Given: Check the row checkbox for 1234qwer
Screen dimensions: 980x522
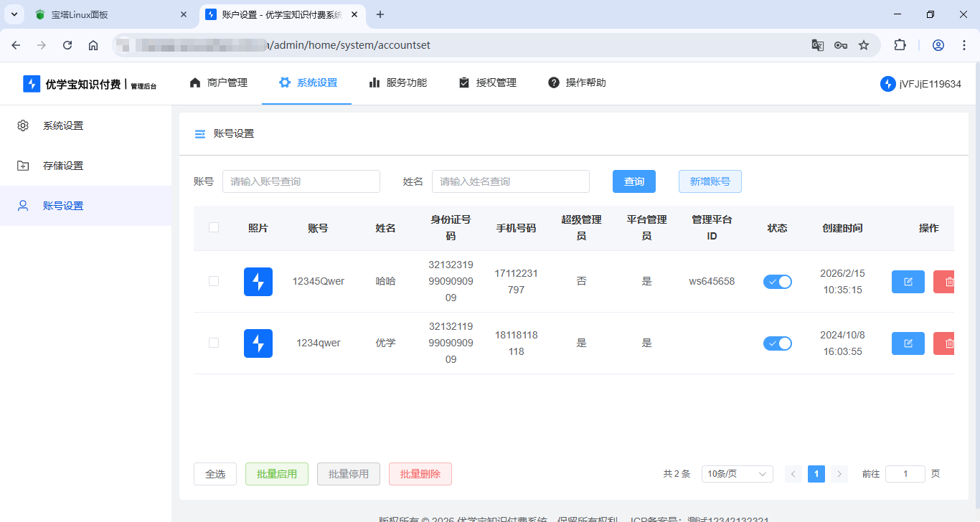Looking at the screenshot, I should point(213,343).
